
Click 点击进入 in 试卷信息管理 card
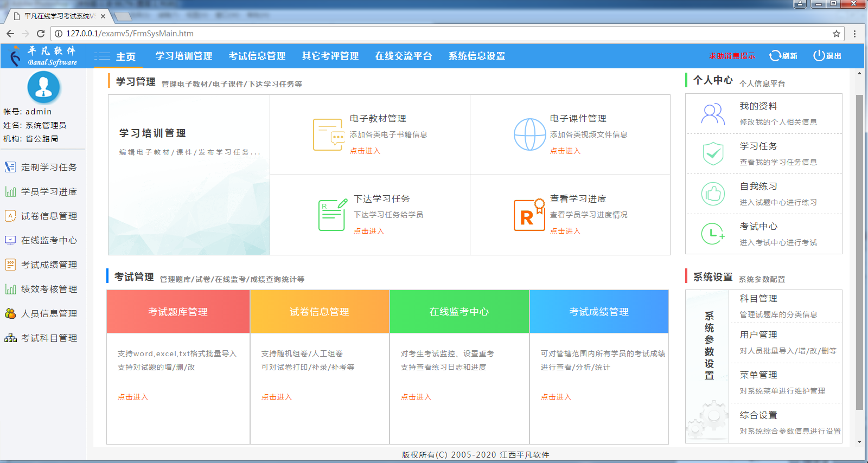tap(277, 397)
